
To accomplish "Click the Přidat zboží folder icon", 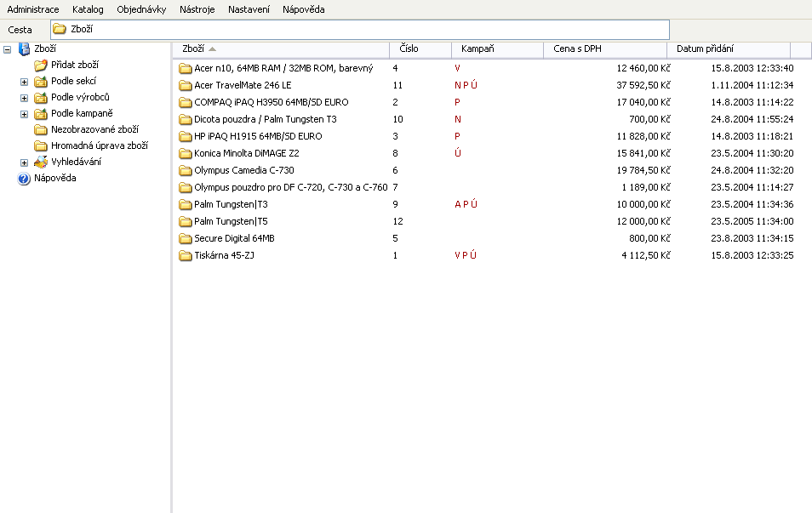I will click(x=40, y=66).
